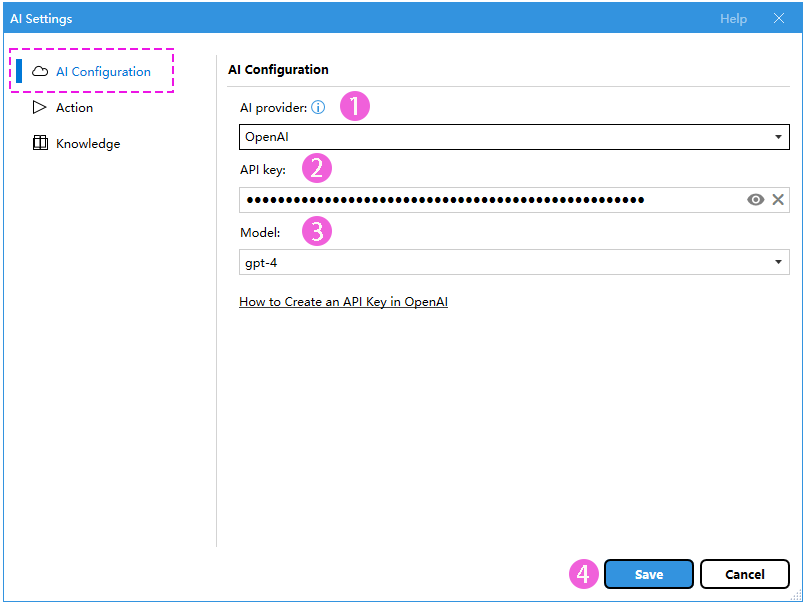Click the pink number 2 marker
Screen dimensions: 807x605
coord(316,168)
